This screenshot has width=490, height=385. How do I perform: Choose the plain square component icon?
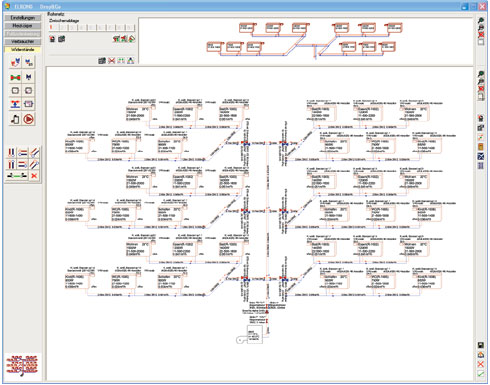coord(15,90)
